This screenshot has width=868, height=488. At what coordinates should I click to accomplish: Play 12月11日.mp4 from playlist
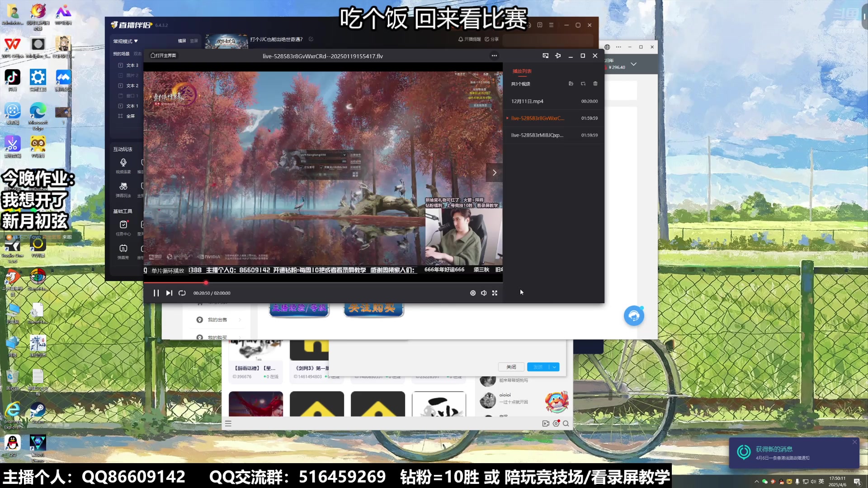554,101
